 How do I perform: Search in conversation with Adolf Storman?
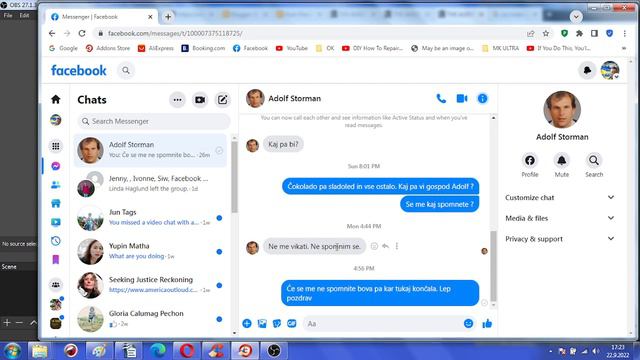594,165
